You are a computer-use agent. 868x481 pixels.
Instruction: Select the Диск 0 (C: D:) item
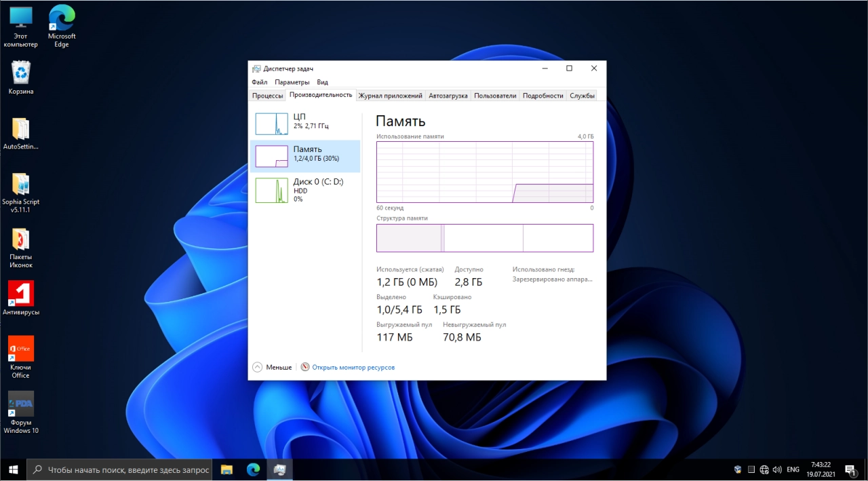tap(305, 189)
